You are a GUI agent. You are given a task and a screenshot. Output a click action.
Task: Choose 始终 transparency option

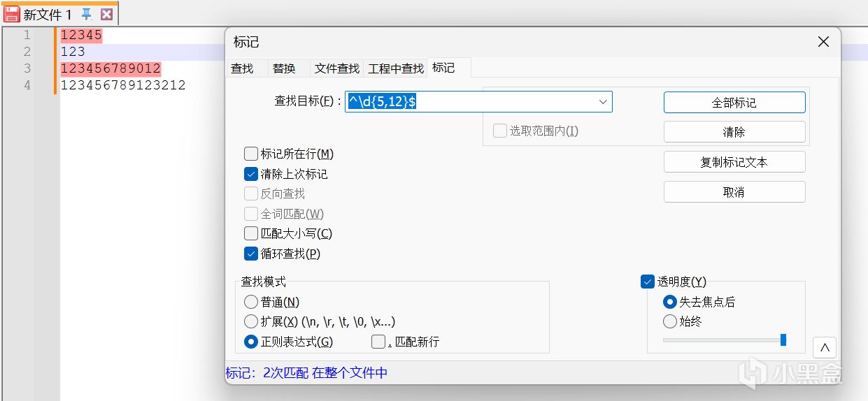tap(670, 321)
